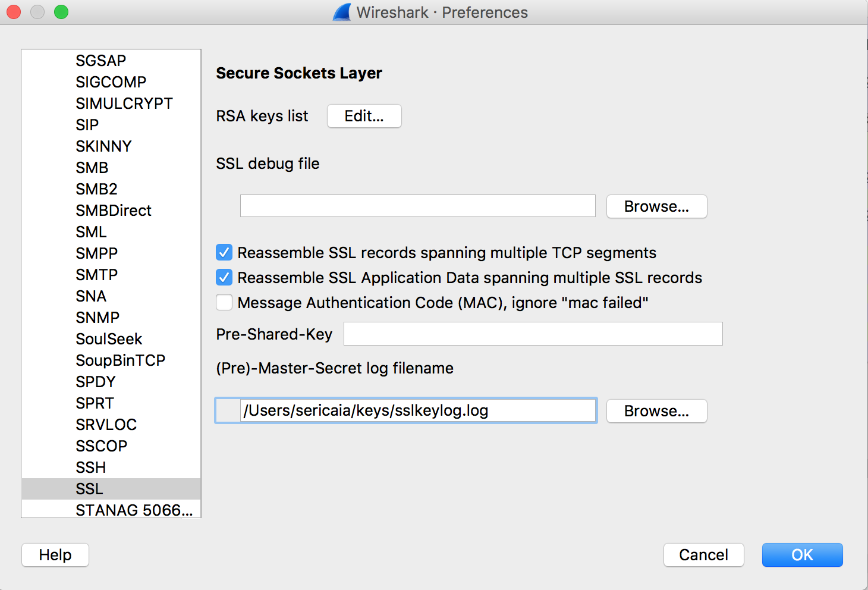Image resolution: width=868 pixels, height=590 pixels.
Task: Open SNMP protocol preferences
Action: click(x=111, y=318)
